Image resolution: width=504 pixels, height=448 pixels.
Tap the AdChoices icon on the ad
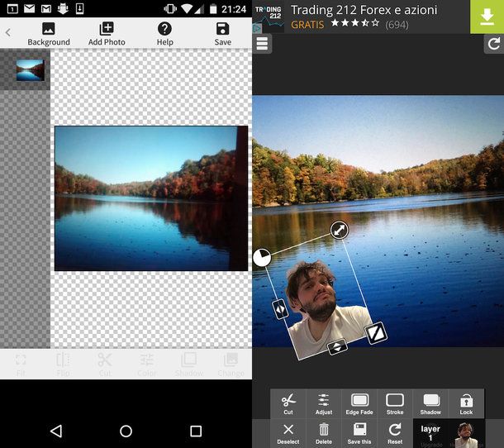pyautogui.click(x=256, y=29)
